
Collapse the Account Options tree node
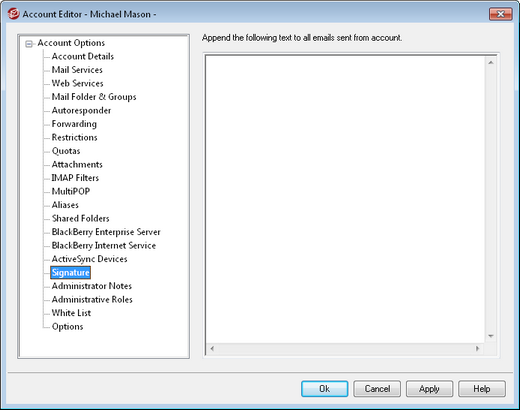pos(29,44)
